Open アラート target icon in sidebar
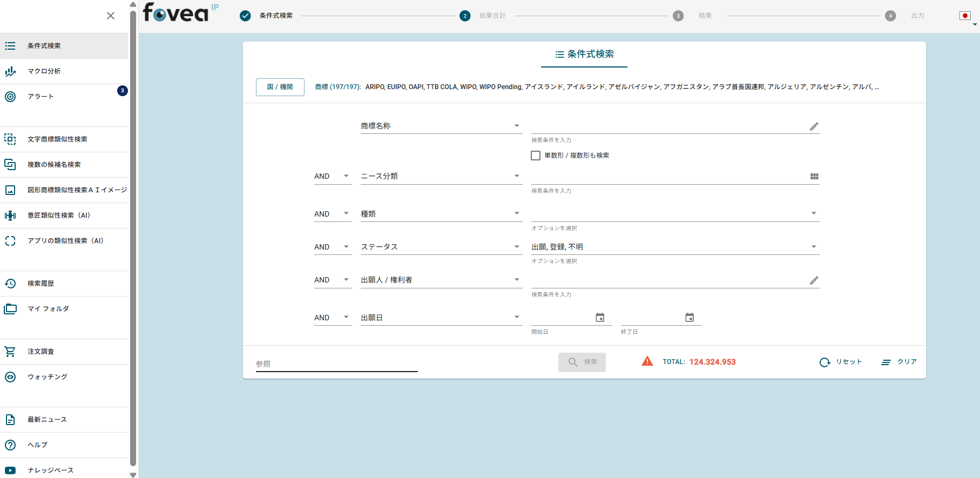The height and width of the screenshot is (478, 980). click(x=10, y=97)
